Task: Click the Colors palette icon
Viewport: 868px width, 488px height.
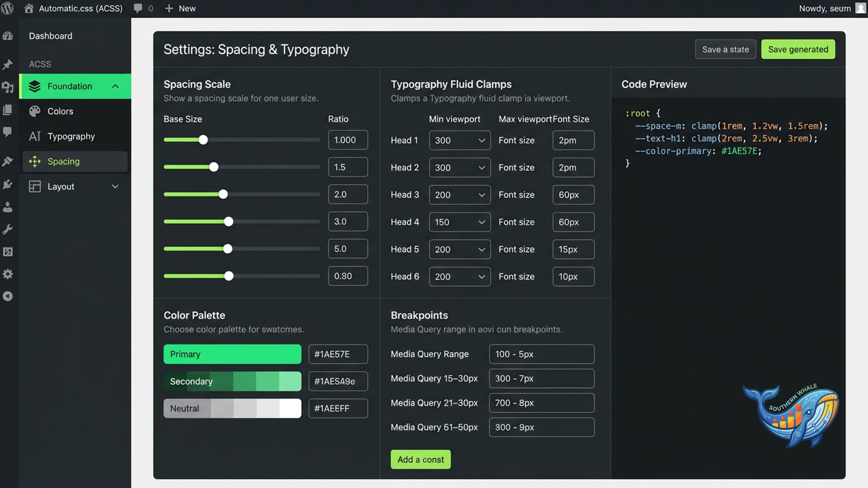Action: point(35,111)
